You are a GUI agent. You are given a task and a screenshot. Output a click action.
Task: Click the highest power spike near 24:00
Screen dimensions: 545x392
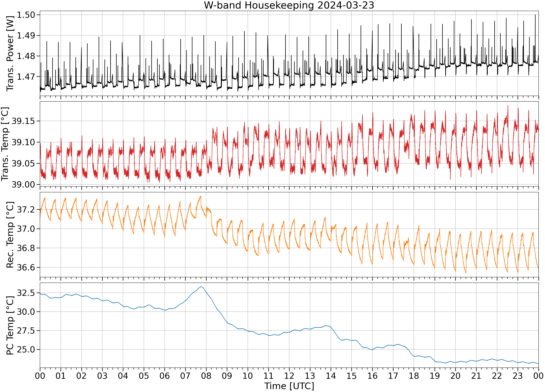click(535, 15)
